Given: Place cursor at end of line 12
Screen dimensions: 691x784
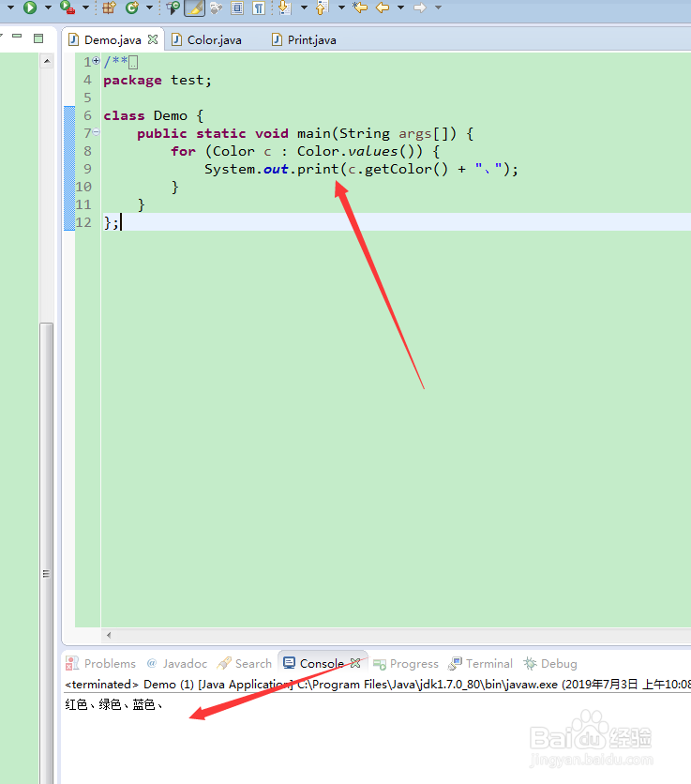Looking at the screenshot, I should pyautogui.click(x=122, y=222).
